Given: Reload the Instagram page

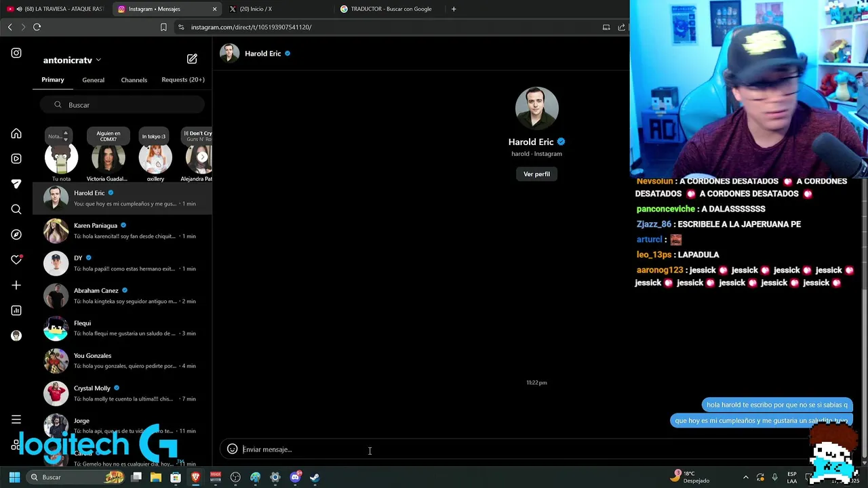Looking at the screenshot, I should point(37,27).
